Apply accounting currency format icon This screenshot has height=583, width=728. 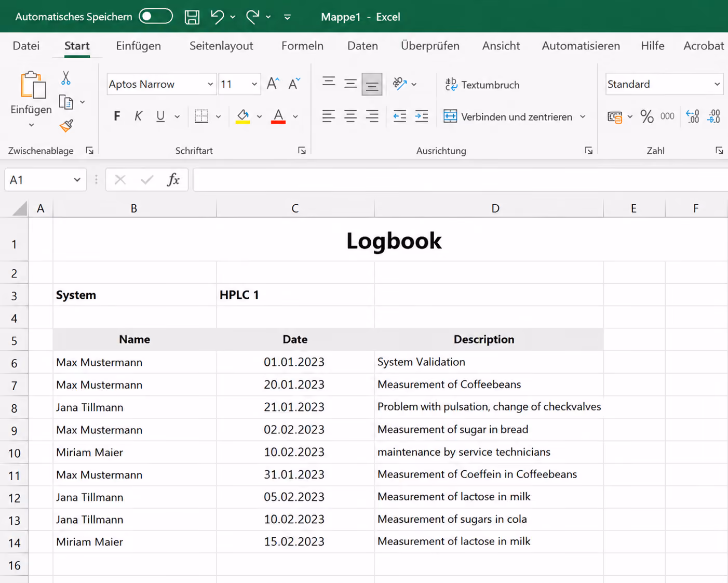coord(615,117)
